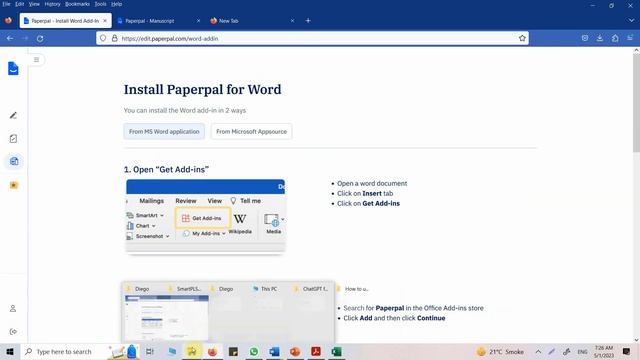
Task: Open the View menu
Action: point(34,4)
